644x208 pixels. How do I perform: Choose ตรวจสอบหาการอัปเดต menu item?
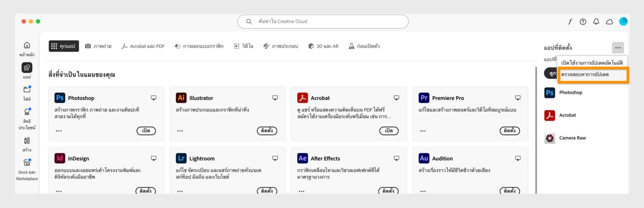click(593, 75)
